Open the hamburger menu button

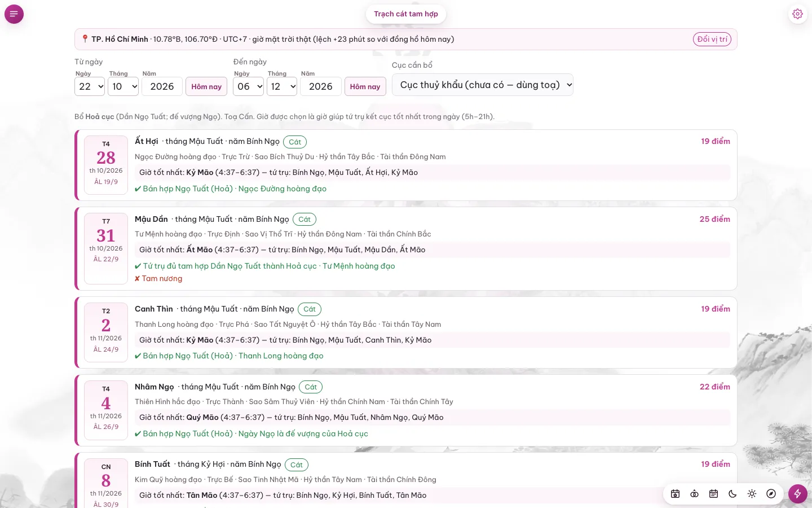pyautogui.click(x=14, y=14)
